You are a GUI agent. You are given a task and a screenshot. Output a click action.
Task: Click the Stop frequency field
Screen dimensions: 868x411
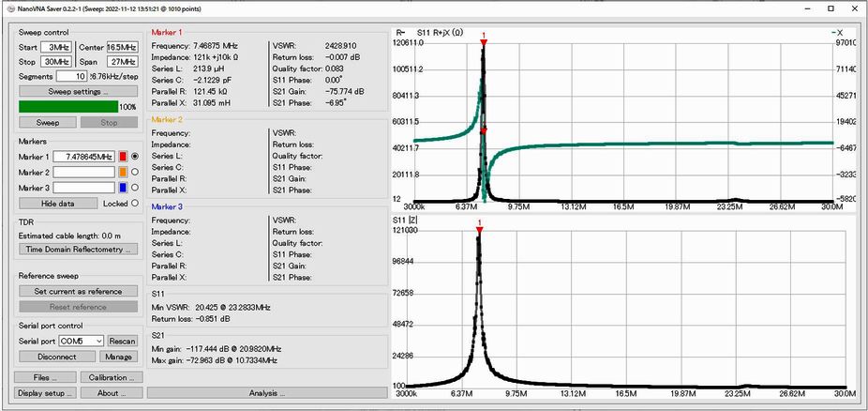coord(56,62)
